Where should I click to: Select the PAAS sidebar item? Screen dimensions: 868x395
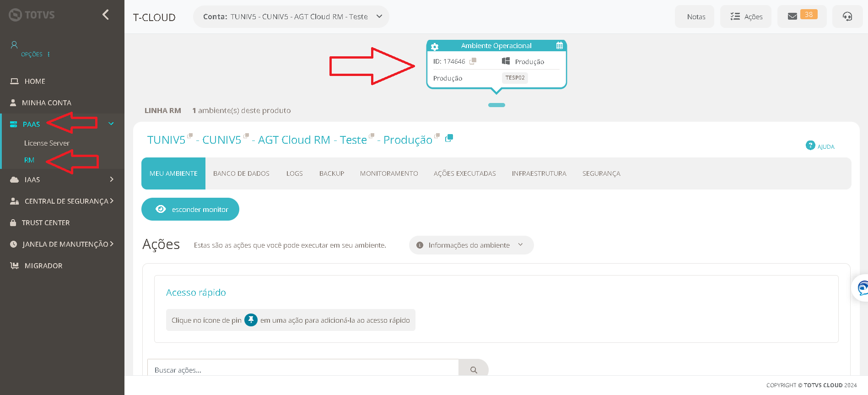31,124
